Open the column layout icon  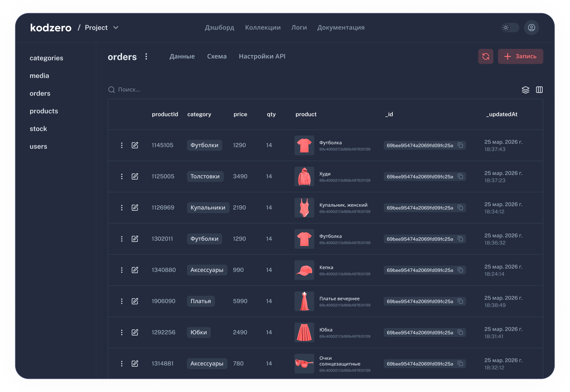(x=539, y=90)
